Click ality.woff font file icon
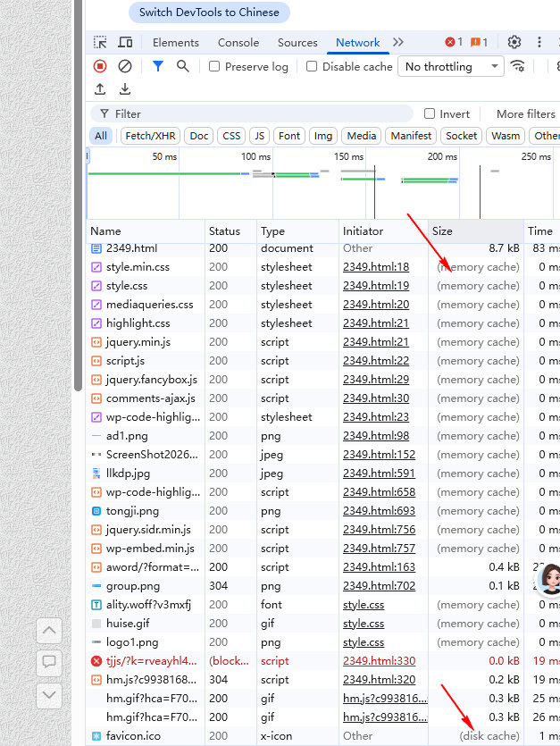This screenshot has width=560, height=746. point(96,605)
